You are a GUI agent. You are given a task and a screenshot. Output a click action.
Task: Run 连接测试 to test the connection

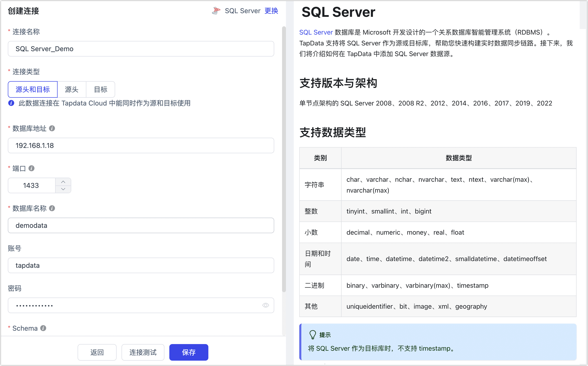click(143, 352)
